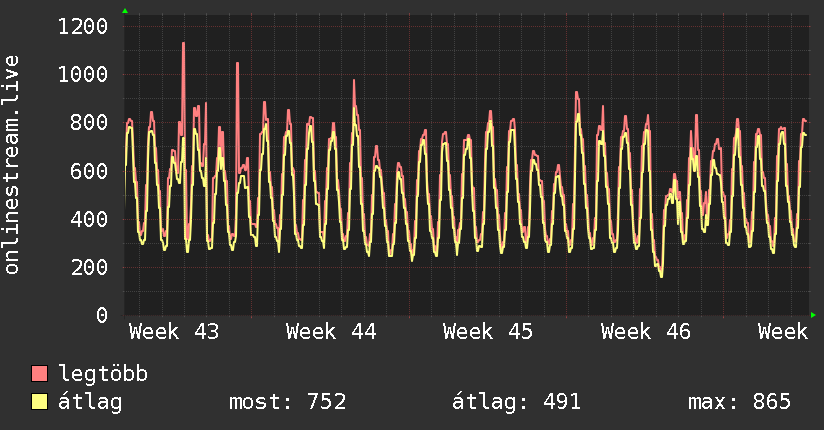Click the green arrow atop the y-axis
Screen dimensions: 824x430
pyautogui.click(x=125, y=11)
